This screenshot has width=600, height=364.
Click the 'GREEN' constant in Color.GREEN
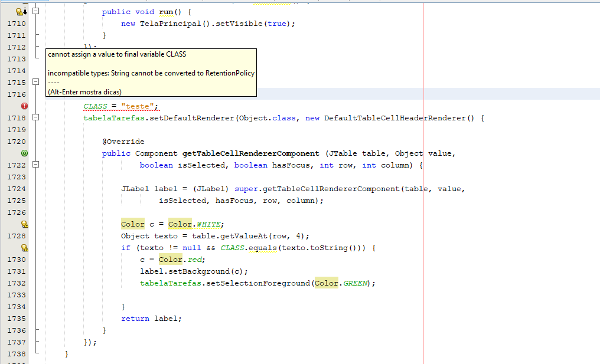tap(355, 283)
